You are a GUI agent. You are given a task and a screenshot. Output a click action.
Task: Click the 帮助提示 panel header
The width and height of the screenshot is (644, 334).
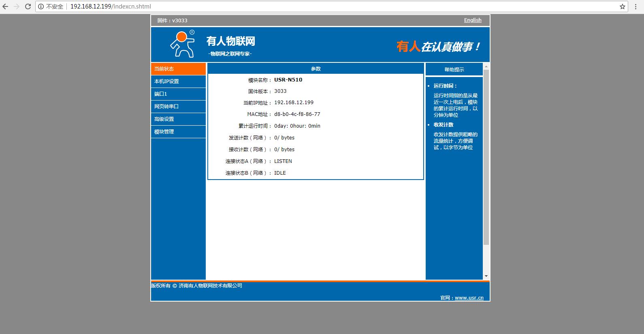click(x=454, y=70)
